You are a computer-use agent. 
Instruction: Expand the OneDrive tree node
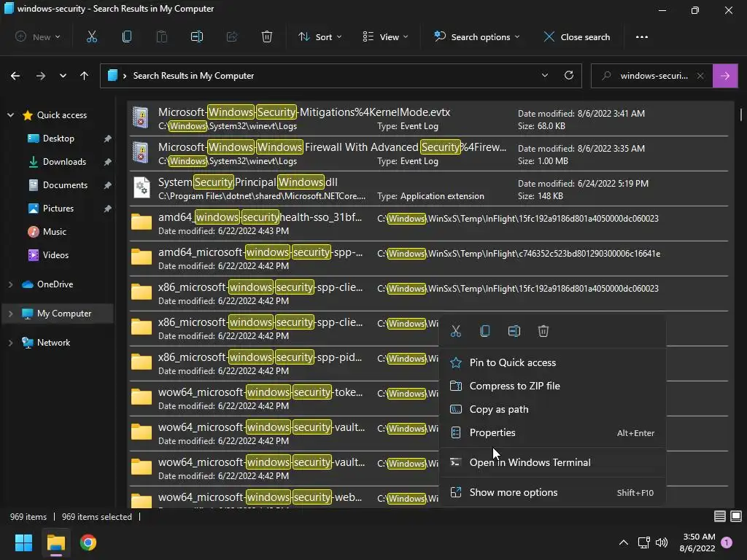[x=10, y=284]
